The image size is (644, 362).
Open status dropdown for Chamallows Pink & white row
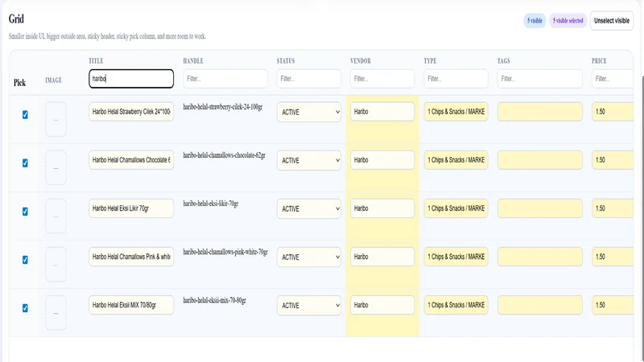pyautogui.click(x=309, y=257)
